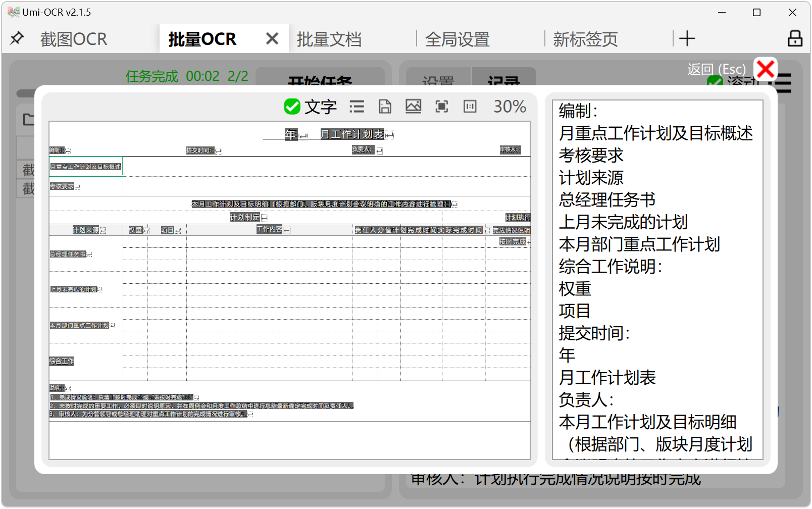Click the open picture icon in the preview toolbar
Screen dimensions: 812x509
(x=413, y=107)
